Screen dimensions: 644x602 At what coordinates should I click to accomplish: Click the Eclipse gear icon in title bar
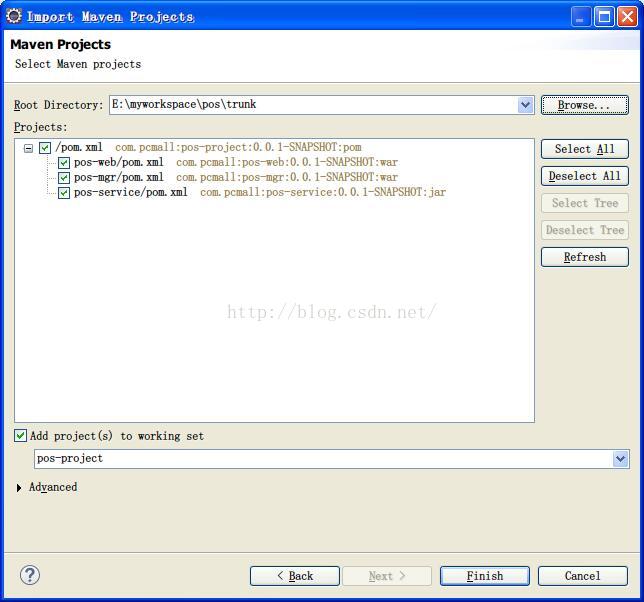[x=14, y=16]
